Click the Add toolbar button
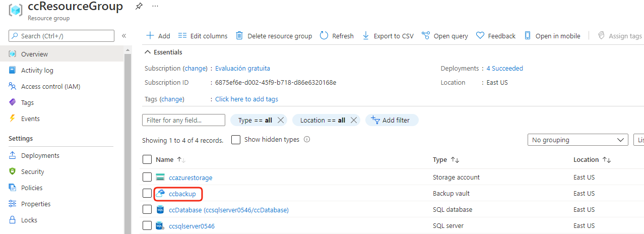The width and height of the screenshot is (644, 234). 158,36
